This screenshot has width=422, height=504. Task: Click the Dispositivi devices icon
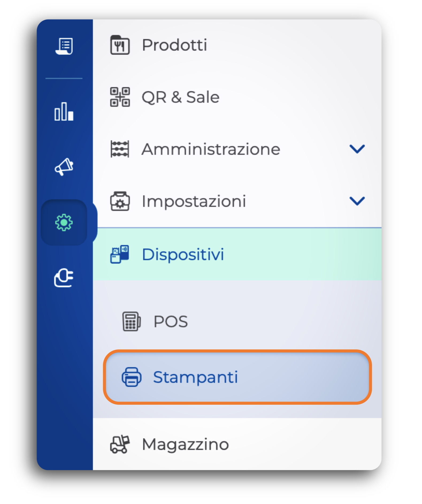pyautogui.click(x=120, y=254)
